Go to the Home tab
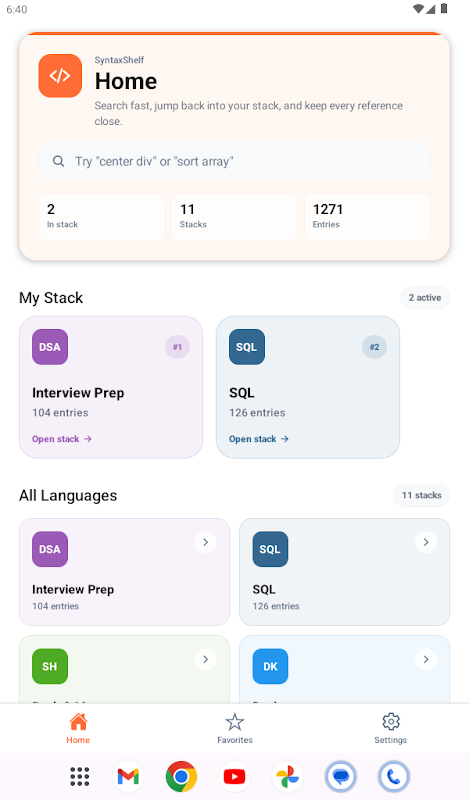469x800 pixels. [x=78, y=729]
